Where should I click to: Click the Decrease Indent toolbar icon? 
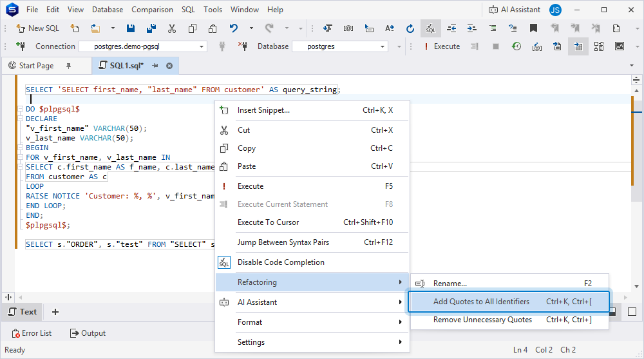pyautogui.click(x=451, y=28)
